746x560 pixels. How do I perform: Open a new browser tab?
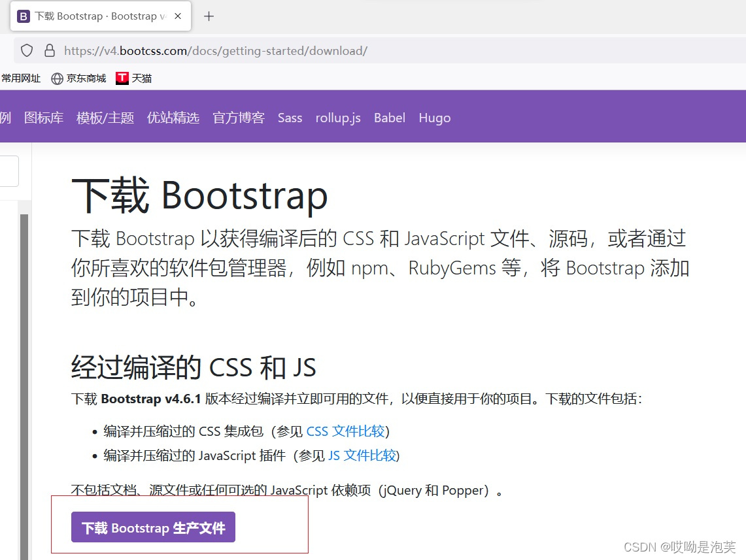click(209, 16)
